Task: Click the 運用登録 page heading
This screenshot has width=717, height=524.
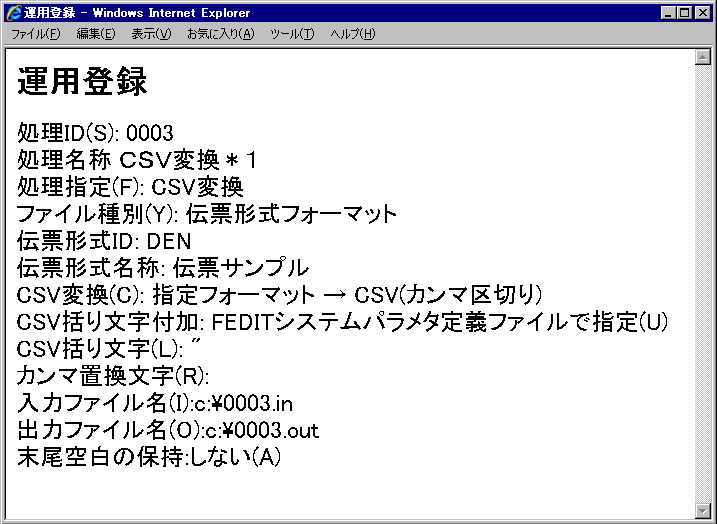Action: [x=82, y=81]
